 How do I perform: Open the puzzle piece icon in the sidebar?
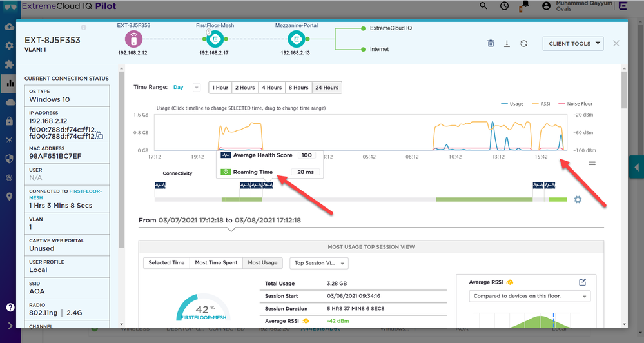click(10, 64)
